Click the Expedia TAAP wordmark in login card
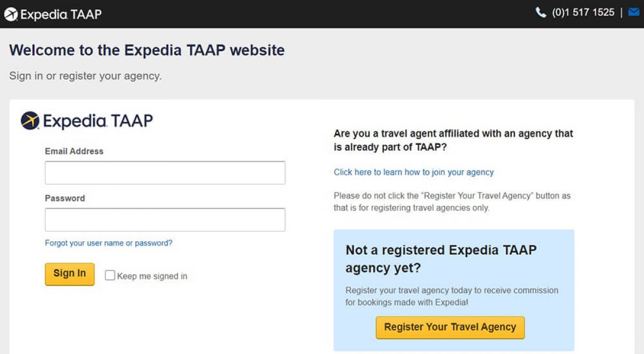This screenshot has height=354, width=644. (98, 121)
